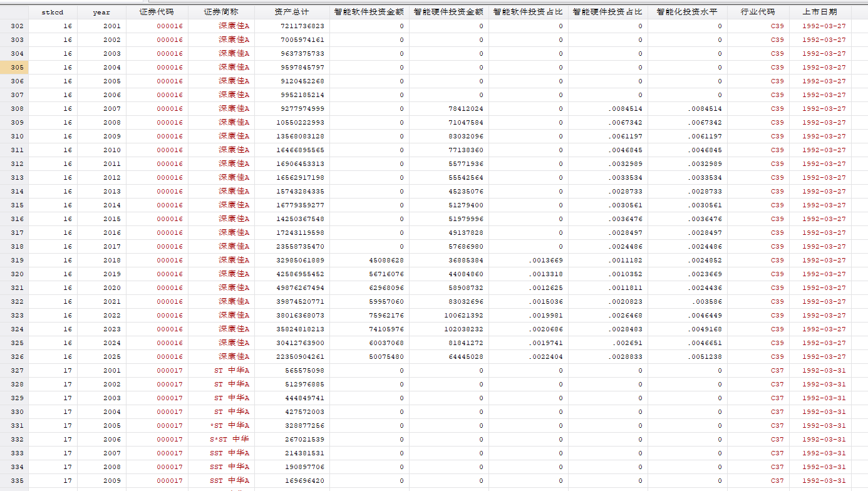This screenshot has height=491, width=868.
Task: Click 资产总计 value 15743284335
Action: coord(292,191)
